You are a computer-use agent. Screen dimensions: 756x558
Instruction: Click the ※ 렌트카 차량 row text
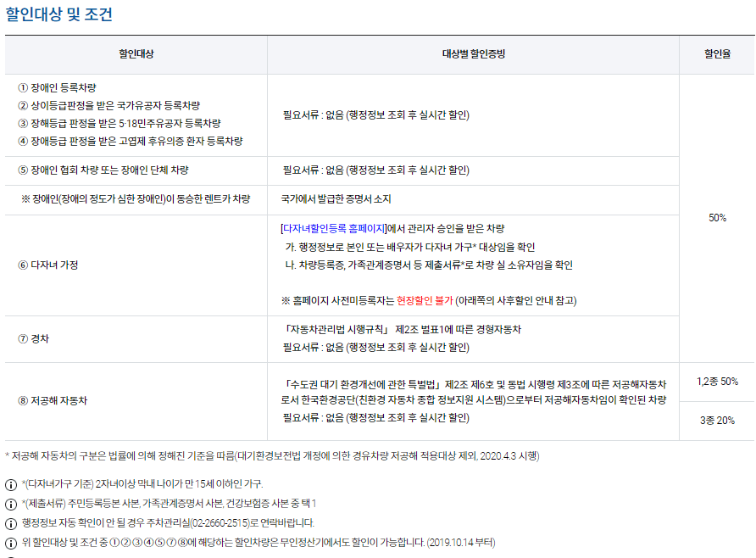(136, 199)
